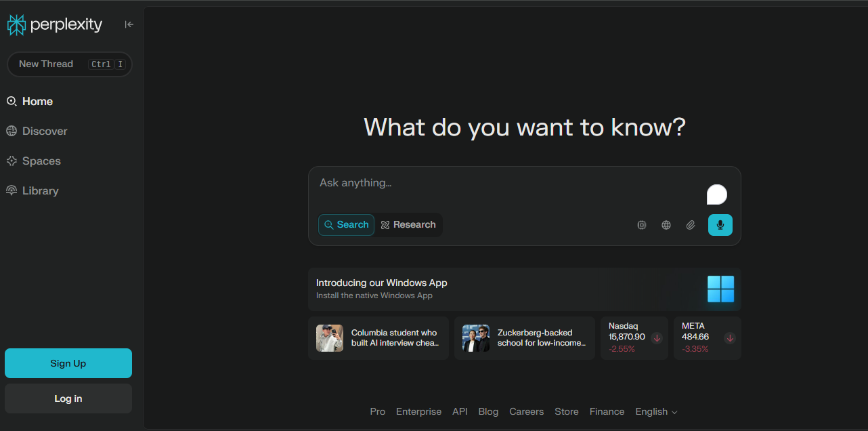Click the Sign Up button

[68, 363]
